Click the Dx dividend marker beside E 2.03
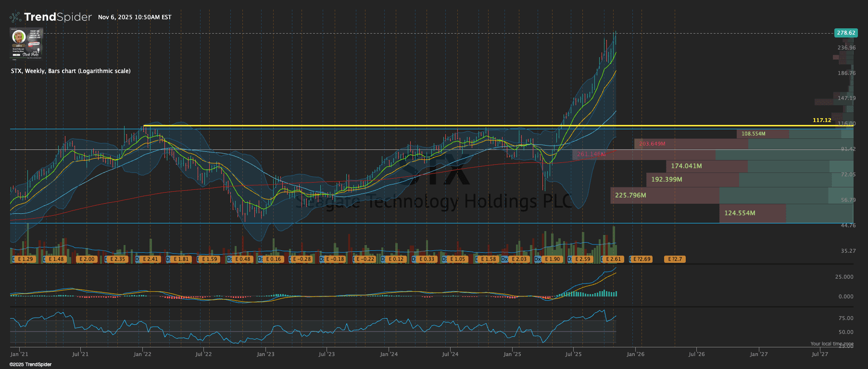The image size is (868, 369). 504,259
